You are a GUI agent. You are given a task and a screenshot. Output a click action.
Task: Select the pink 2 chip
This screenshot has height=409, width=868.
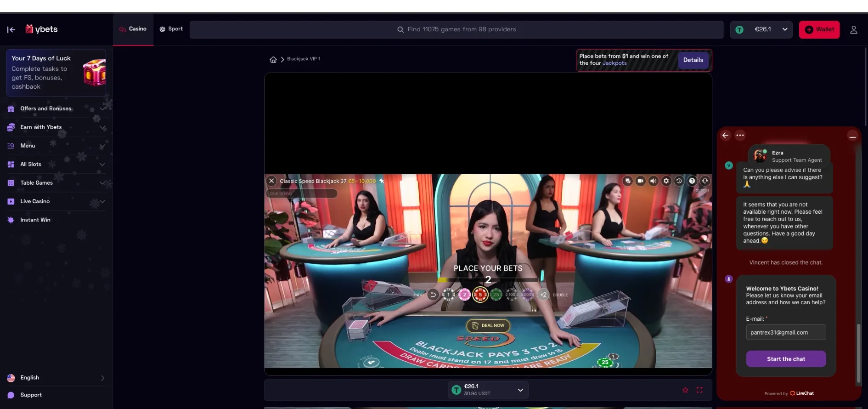click(x=464, y=295)
